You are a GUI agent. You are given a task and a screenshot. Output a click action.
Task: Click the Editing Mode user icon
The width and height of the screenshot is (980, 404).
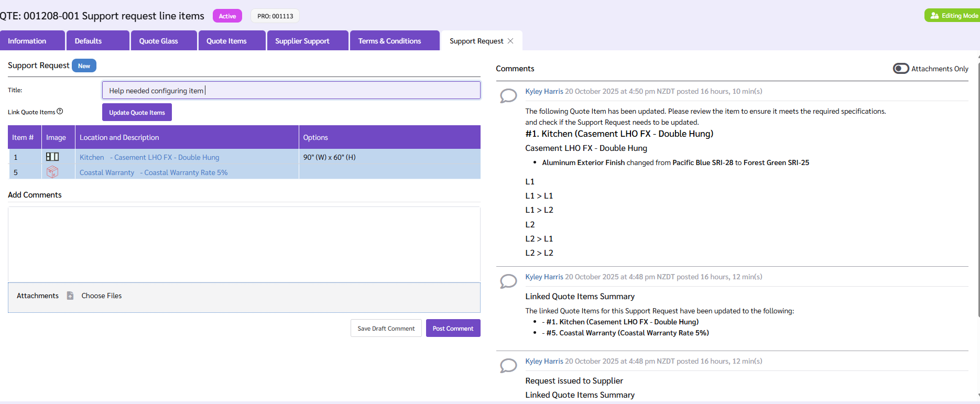point(934,16)
